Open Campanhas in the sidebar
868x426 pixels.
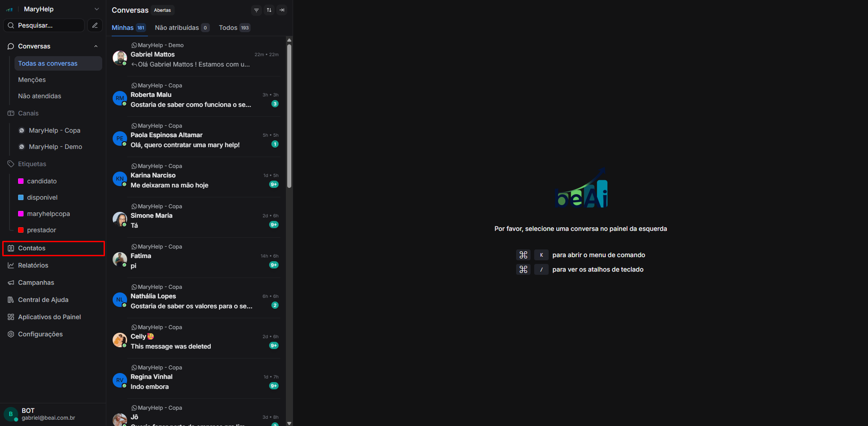[x=36, y=282]
